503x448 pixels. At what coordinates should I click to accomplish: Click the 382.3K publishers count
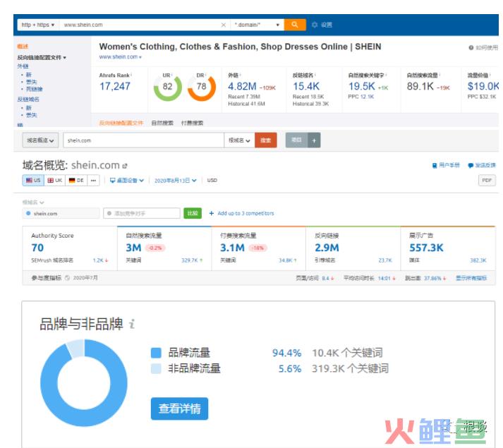click(478, 260)
